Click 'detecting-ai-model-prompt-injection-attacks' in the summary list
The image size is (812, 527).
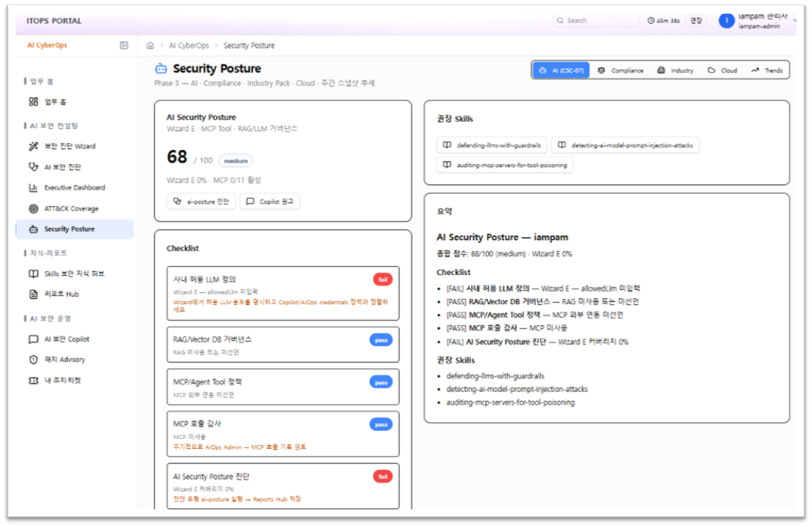(x=517, y=389)
